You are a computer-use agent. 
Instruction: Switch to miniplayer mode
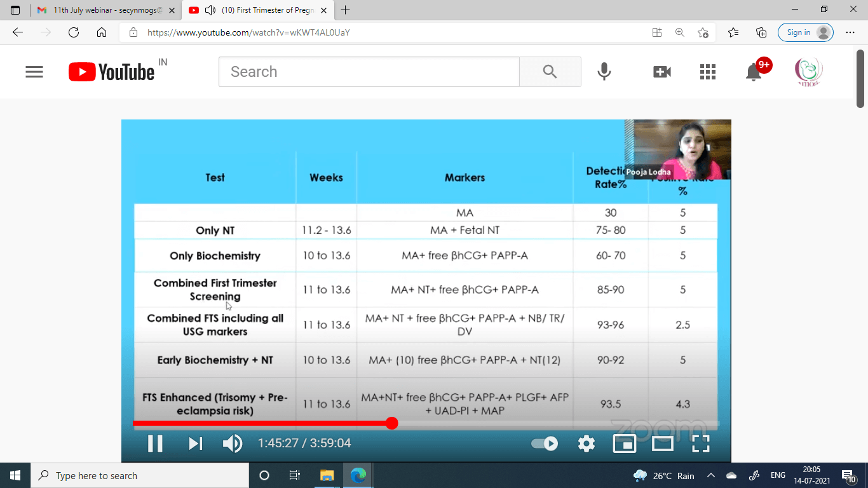[624, 443]
